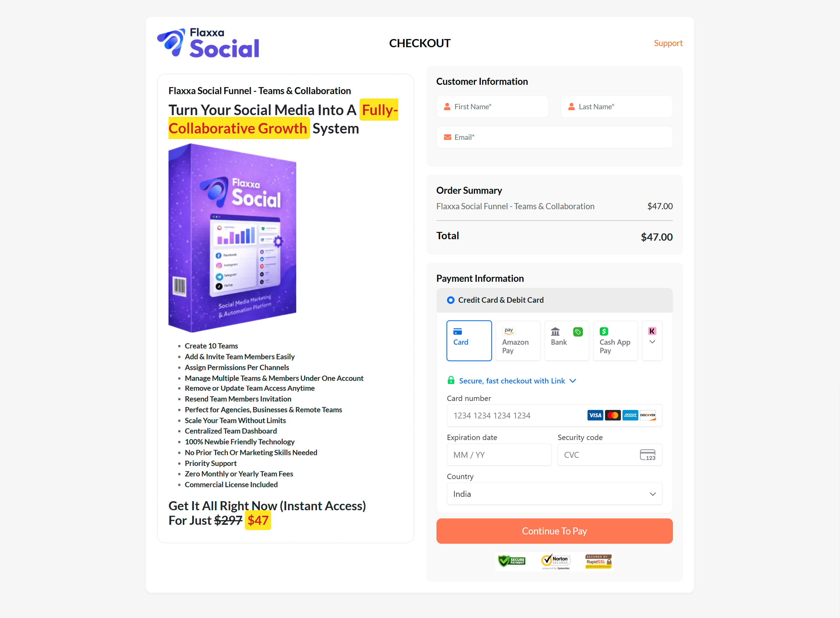This screenshot has height=618, width=840.
Task: Open the Support link
Action: (668, 43)
